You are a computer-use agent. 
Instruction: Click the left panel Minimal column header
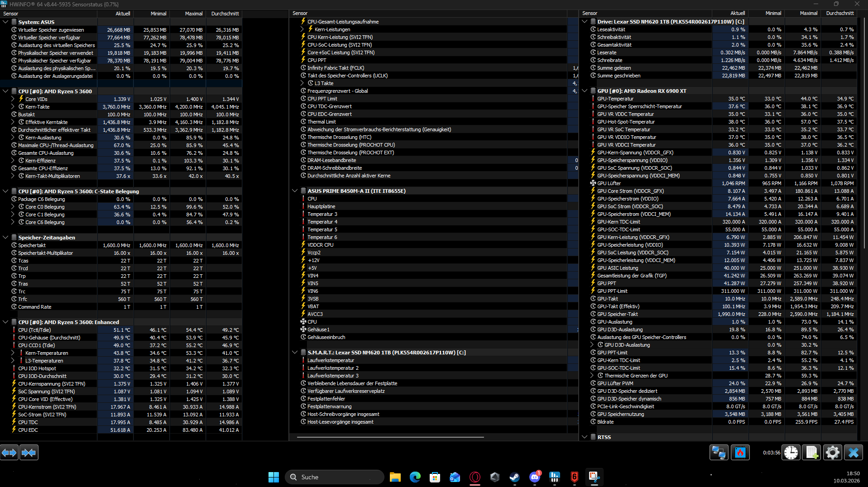click(x=152, y=14)
